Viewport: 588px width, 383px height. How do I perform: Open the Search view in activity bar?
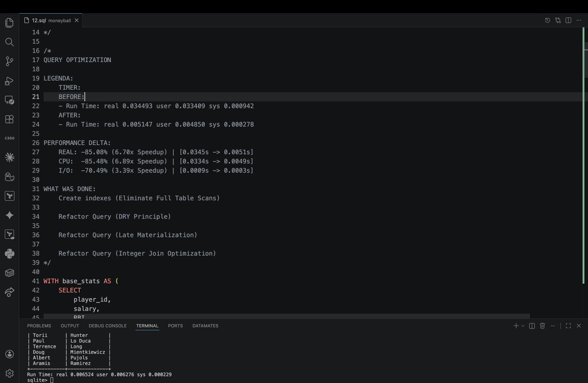(9, 42)
